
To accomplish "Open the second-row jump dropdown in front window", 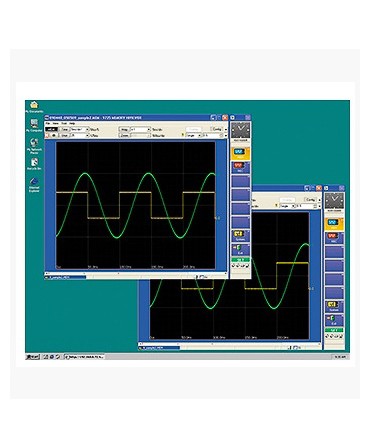I will point(80,135).
